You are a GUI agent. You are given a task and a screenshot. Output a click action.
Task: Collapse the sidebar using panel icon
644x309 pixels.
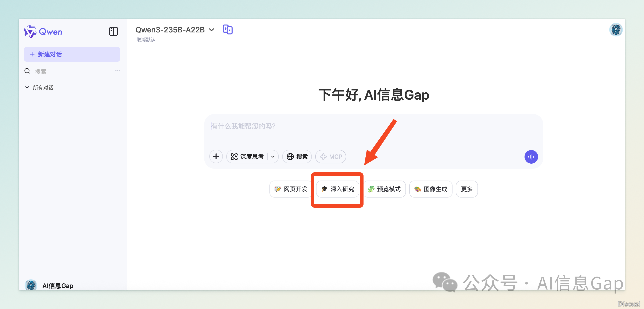coord(113,32)
